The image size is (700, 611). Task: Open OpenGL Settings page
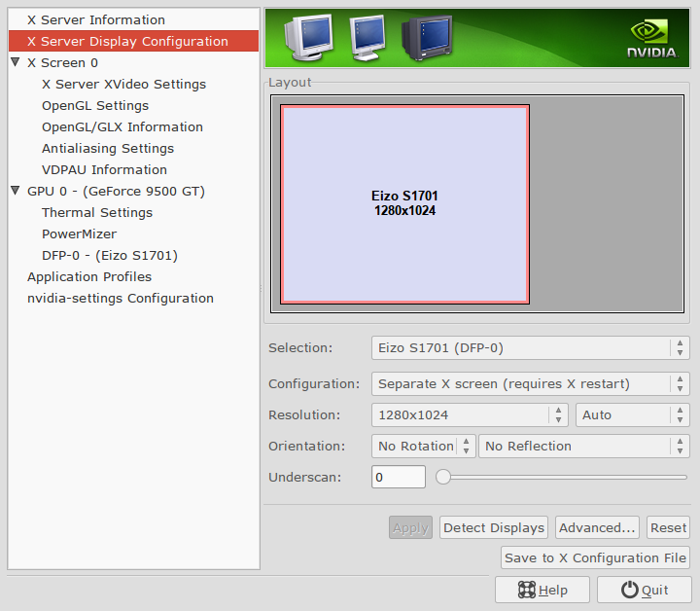95,105
